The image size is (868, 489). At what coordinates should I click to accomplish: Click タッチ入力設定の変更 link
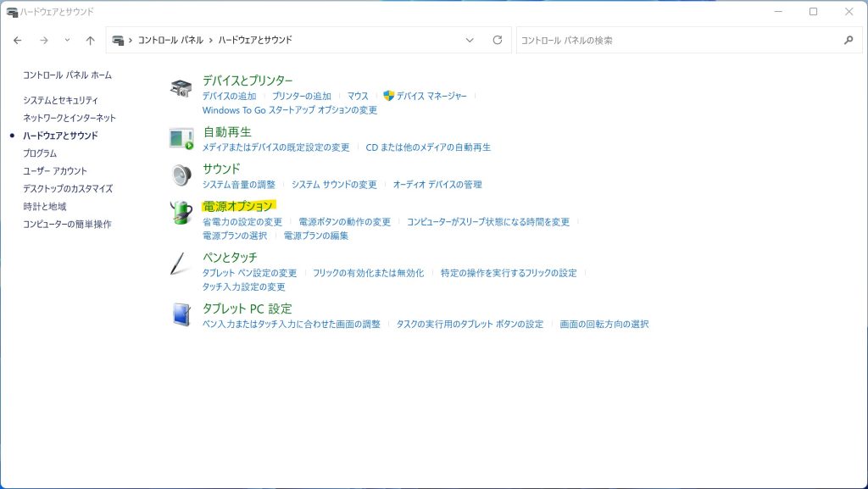243,287
